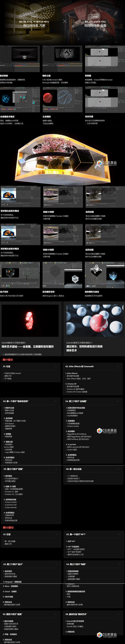Open the 头发模拟 lesson thumbnail
This screenshot has height=644, width=125.
point(62,100)
